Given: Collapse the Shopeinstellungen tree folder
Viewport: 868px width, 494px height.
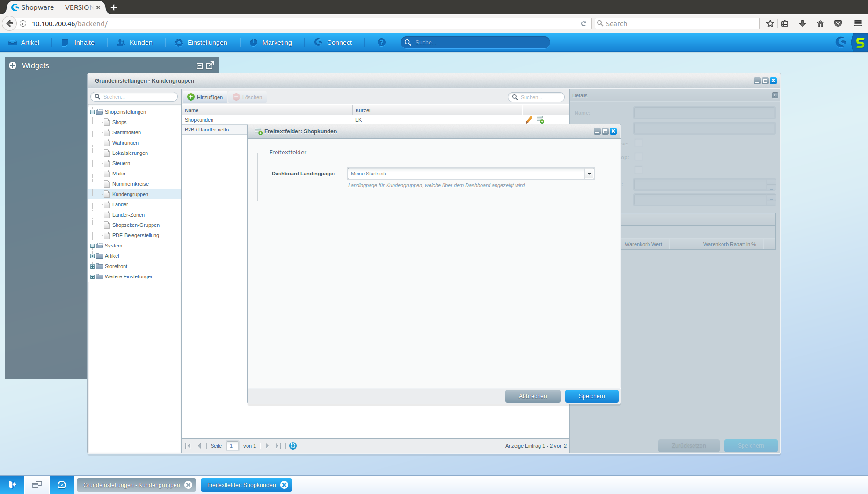Looking at the screenshot, I should tap(92, 112).
